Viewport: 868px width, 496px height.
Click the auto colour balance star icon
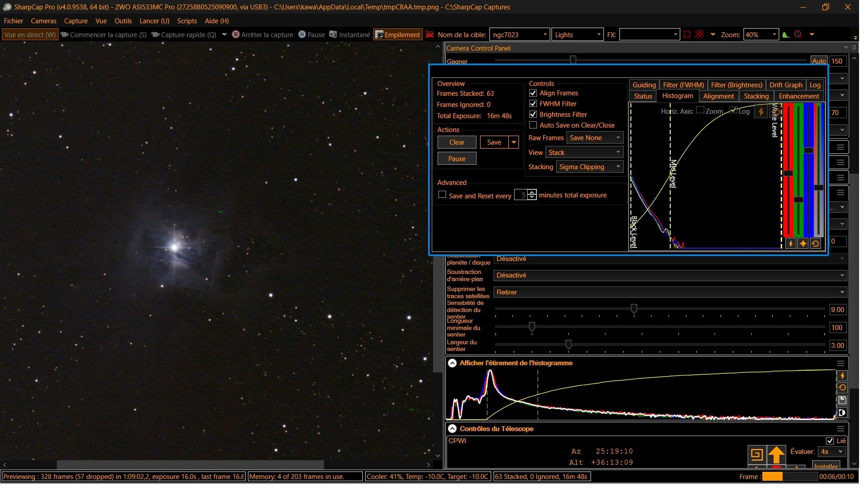(803, 244)
